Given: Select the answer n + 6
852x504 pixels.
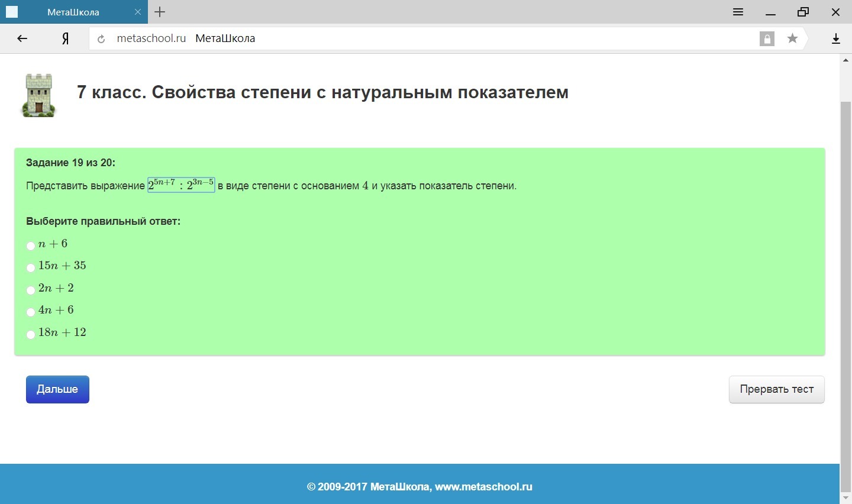Looking at the screenshot, I should 31,245.
